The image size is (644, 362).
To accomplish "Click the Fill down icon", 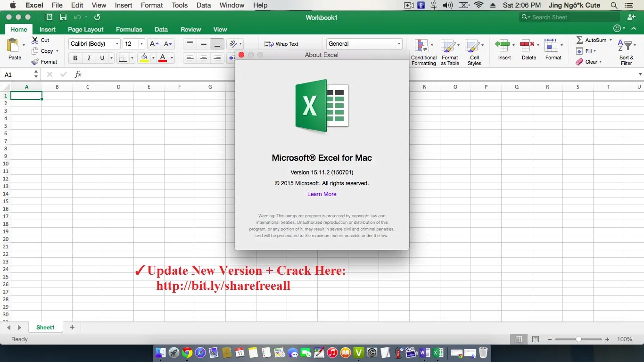I will tap(579, 51).
